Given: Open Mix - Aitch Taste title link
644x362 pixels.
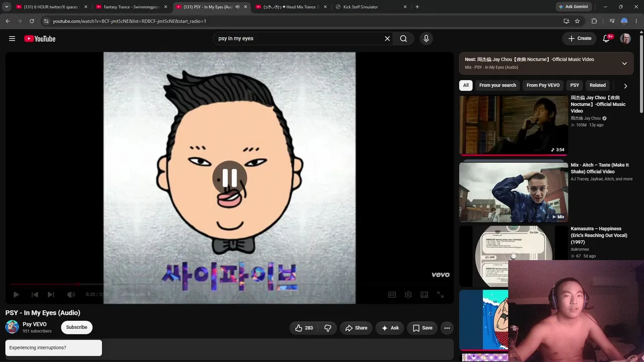Looking at the screenshot, I should tap(600, 168).
